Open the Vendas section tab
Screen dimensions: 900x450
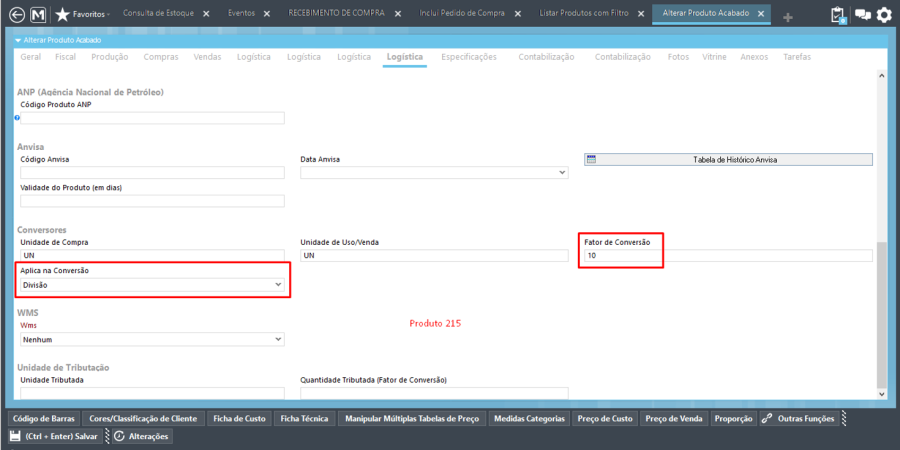pyautogui.click(x=207, y=57)
